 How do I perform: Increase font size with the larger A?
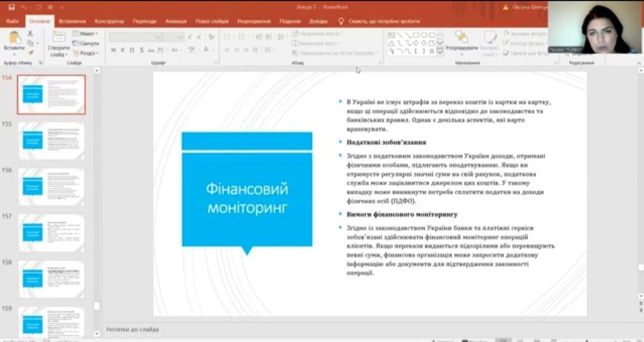coord(190,37)
